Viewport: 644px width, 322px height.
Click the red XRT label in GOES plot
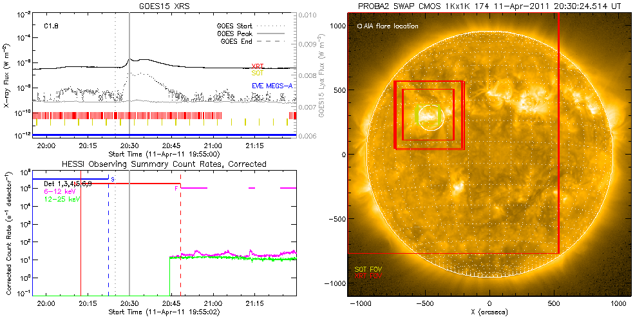point(257,66)
